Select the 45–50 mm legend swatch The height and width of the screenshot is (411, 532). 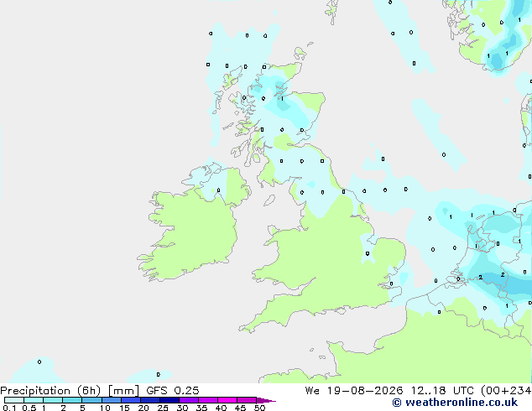[247, 400]
